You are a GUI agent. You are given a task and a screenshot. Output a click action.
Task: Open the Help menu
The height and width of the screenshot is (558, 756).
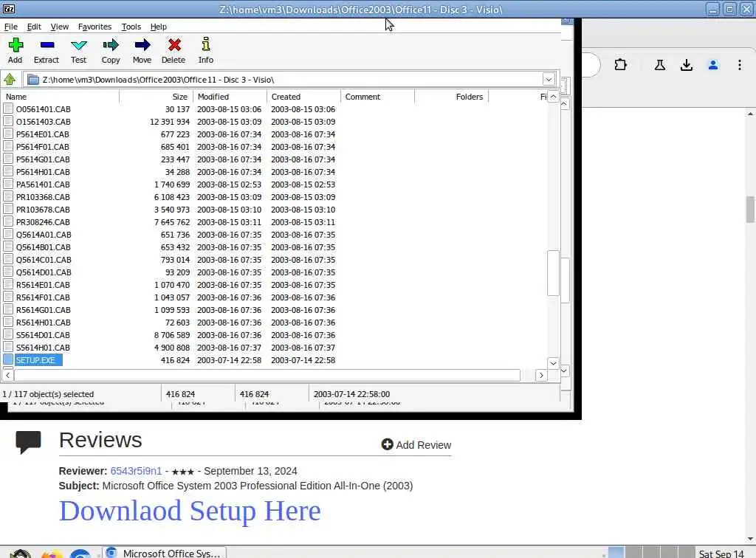click(158, 27)
